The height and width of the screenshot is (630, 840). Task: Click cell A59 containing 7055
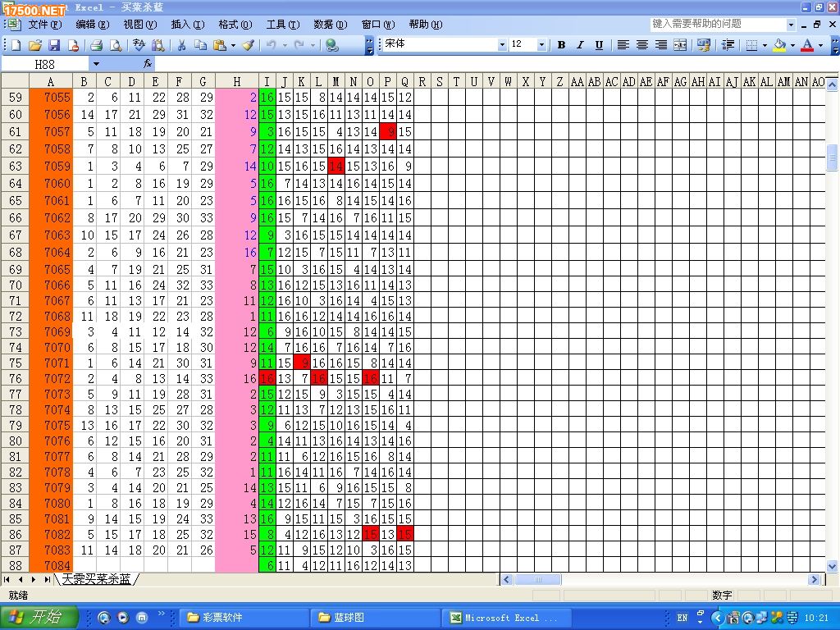(52, 97)
